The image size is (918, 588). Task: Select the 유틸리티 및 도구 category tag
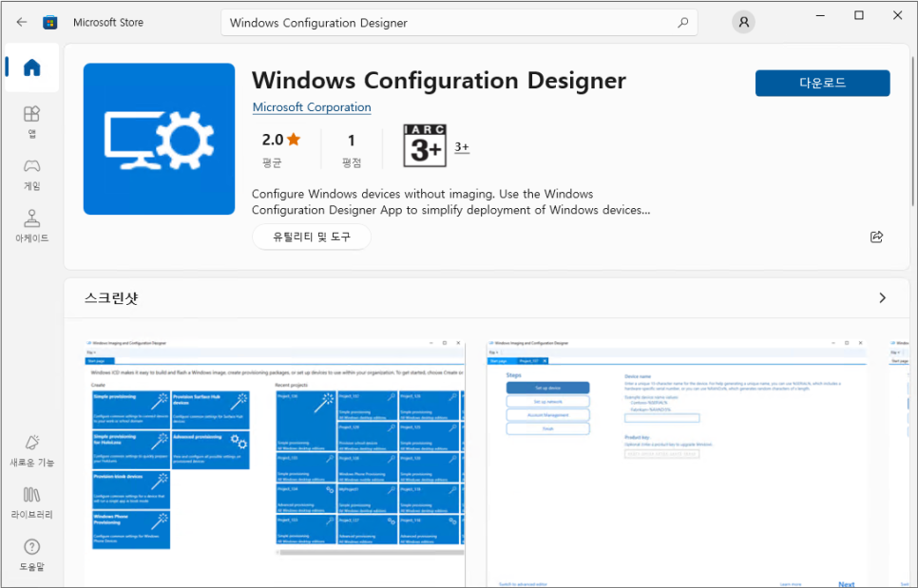pyautogui.click(x=312, y=237)
